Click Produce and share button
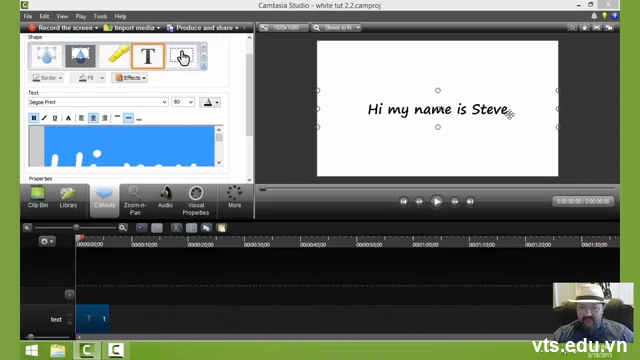Image resolution: width=640 pixels, height=360 pixels. (x=202, y=28)
